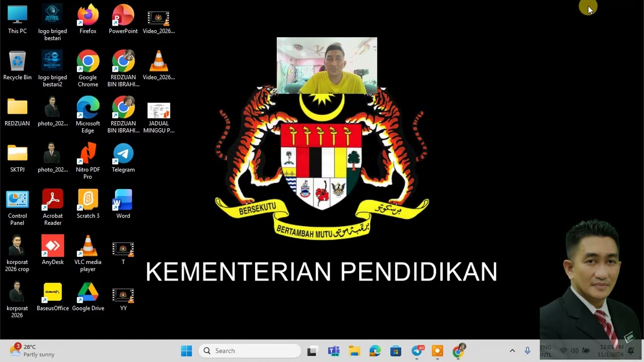The image size is (644, 362).
Task: Launch the VLC media player shortcut
Action: tap(88, 254)
